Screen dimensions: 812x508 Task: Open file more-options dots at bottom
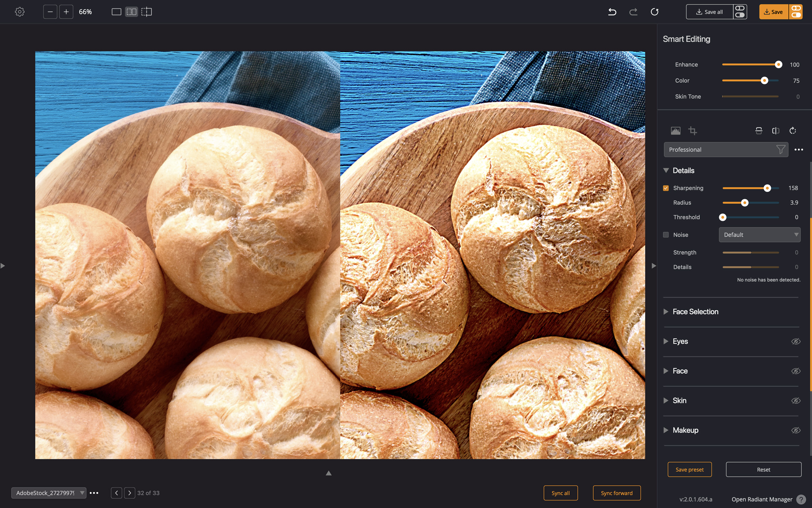click(94, 493)
